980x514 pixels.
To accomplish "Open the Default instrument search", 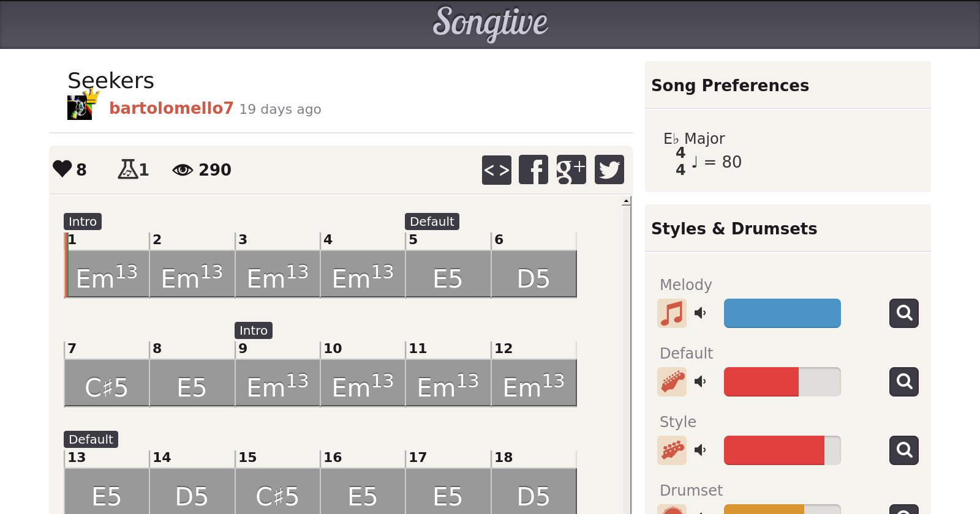I will pos(903,382).
